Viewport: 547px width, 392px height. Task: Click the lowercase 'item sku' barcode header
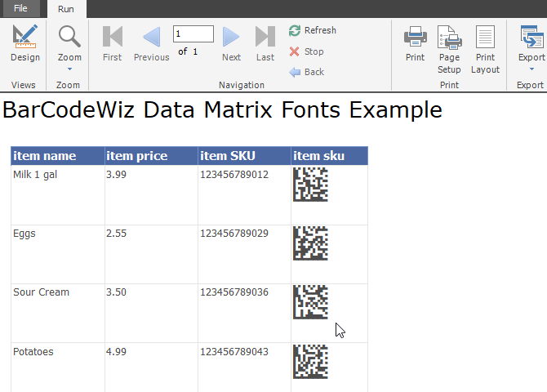329,156
